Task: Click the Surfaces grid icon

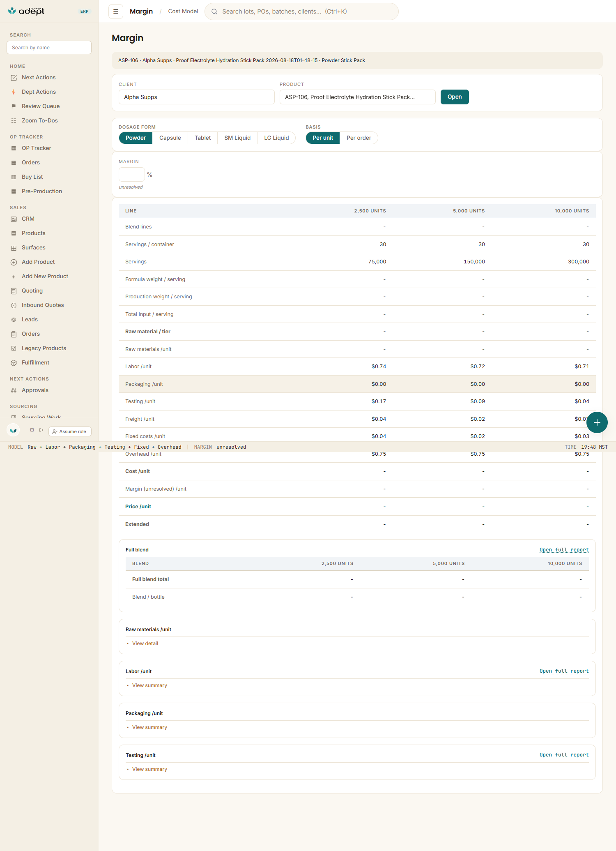Action: pyautogui.click(x=14, y=248)
